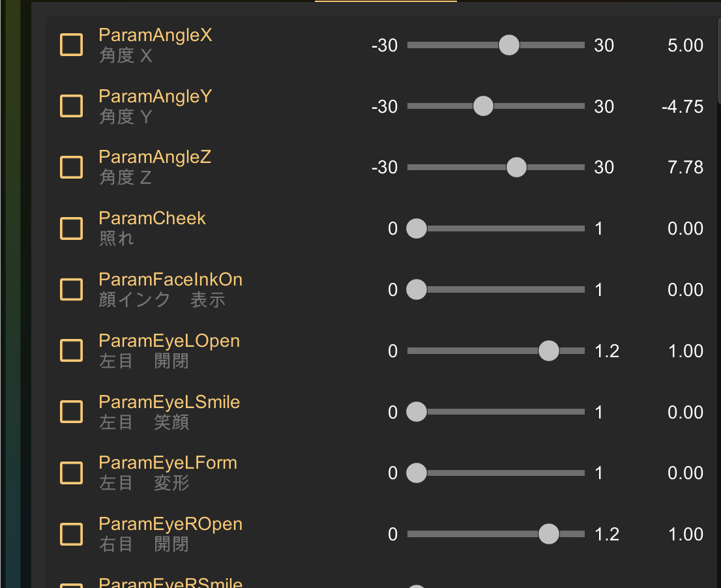Click the ParamAngleY value -4.75
This screenshot has width=721, height=588.
(x=682, y=106)
